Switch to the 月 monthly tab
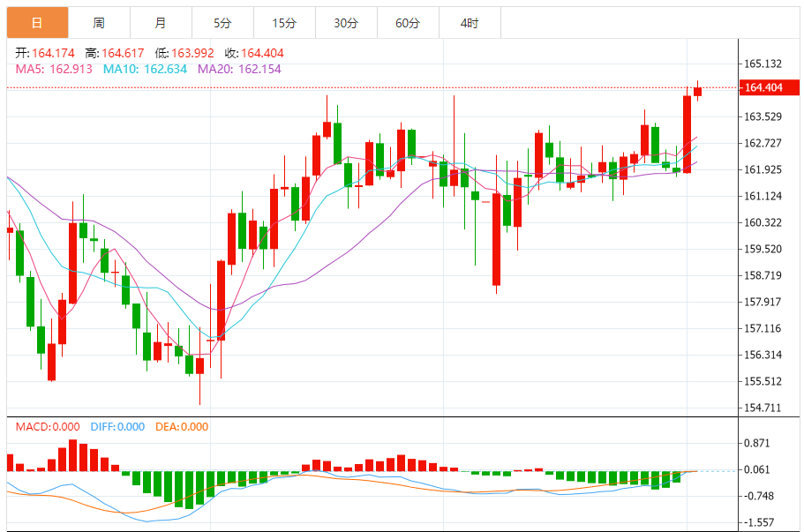Viewport: 804px width, 532px height. [161, 23]
